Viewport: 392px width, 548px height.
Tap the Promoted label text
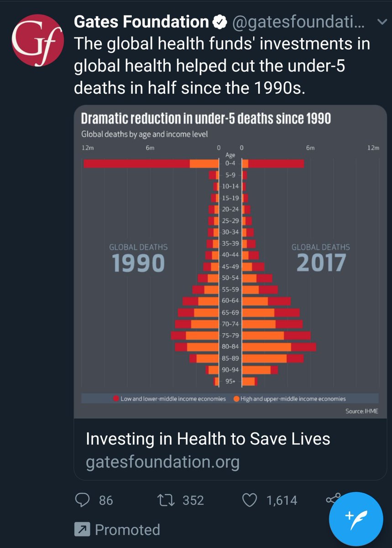(x=127, y=530)
